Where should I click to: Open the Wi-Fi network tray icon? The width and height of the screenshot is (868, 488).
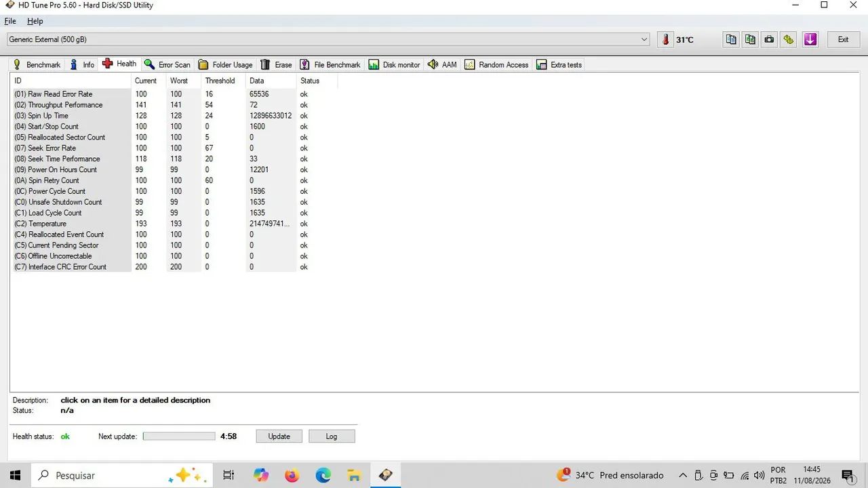745,475
